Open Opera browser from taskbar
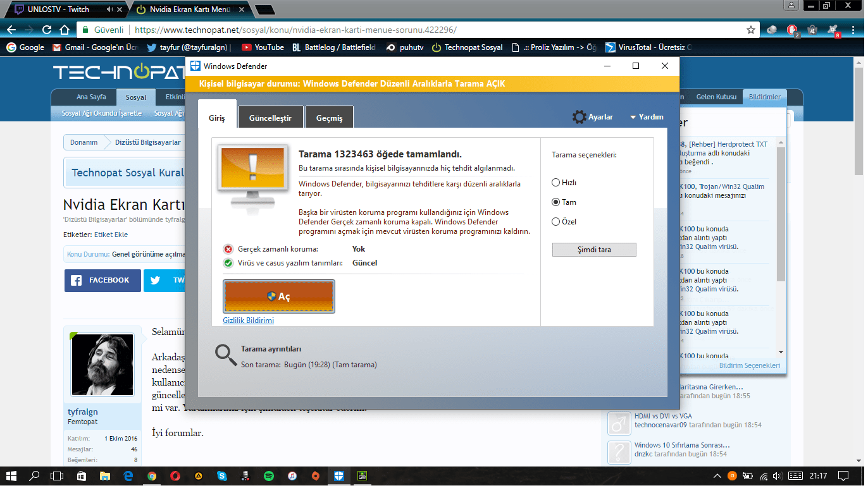 tap(175, 476)
